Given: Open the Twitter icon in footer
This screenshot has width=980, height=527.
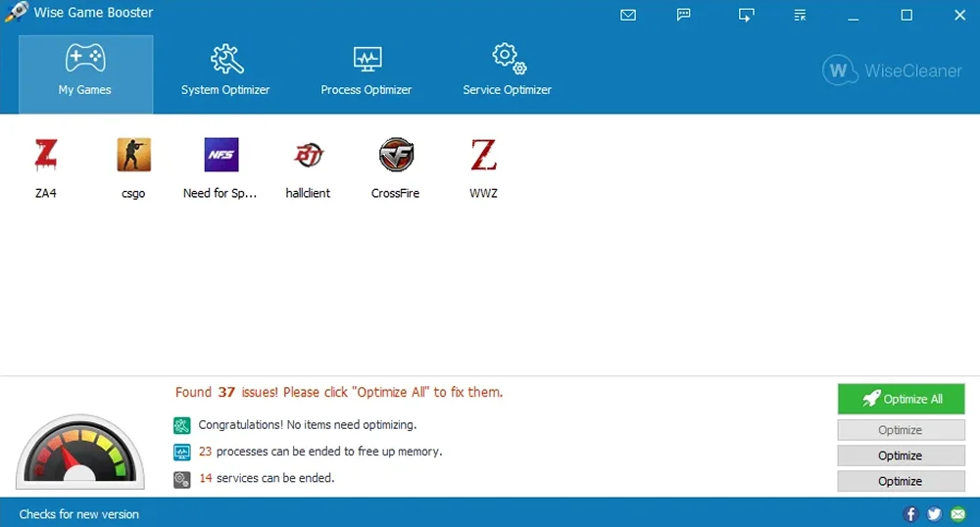Looking at the screenshot, I should (934, 514).
